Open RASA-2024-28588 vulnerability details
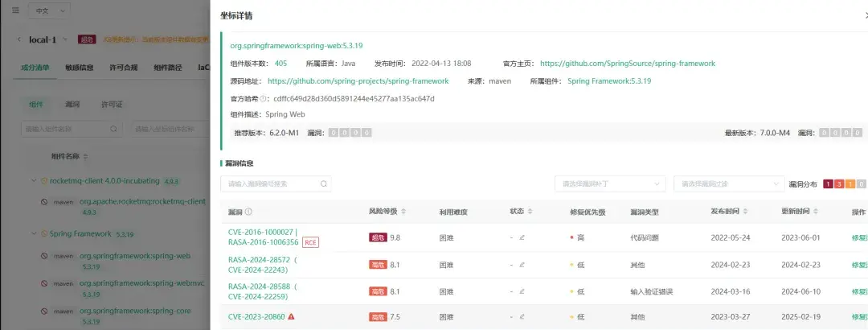 pyautogui.click(x=263, y=291)
